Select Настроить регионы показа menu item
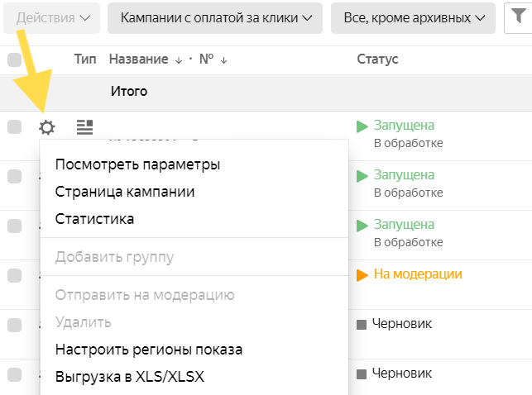 pos(149,350)
